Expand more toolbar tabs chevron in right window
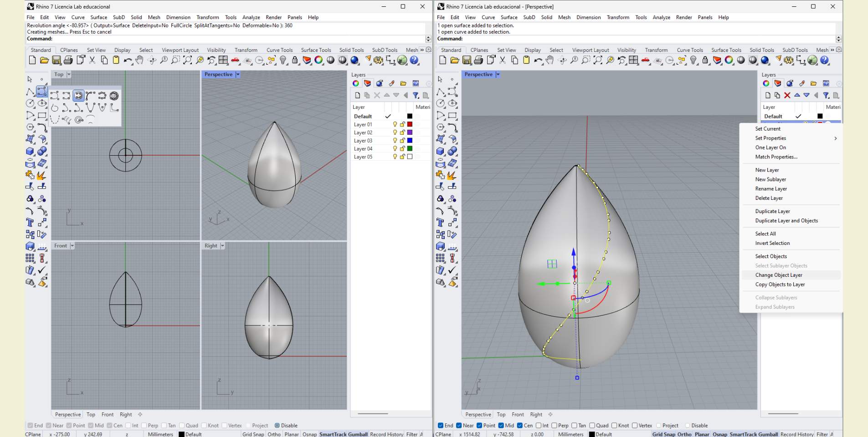Viewport: 868px width, 437px height. click(832, 50)
